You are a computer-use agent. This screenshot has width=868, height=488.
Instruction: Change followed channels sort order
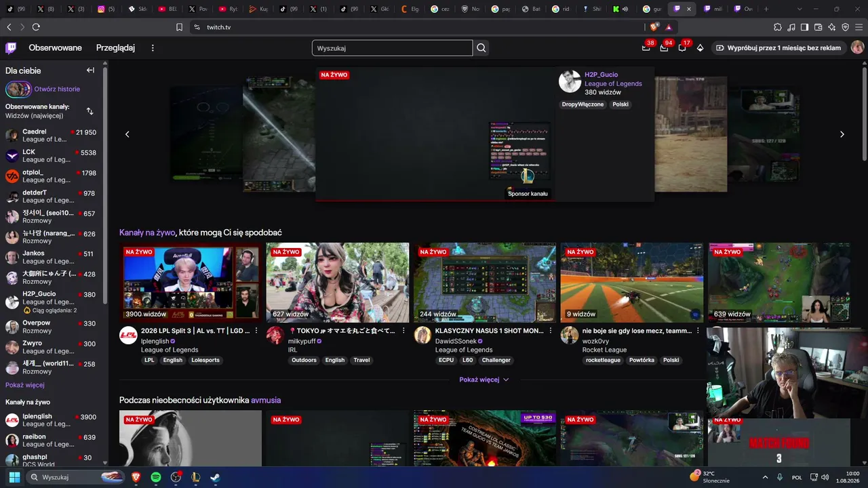pyautogui.click(x=90, y=111)
